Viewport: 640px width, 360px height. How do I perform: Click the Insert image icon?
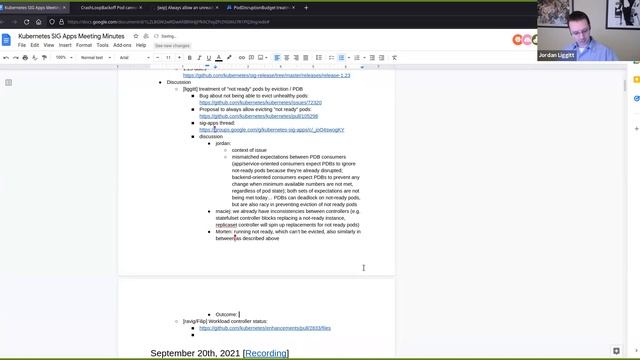(x=260, y=58)
